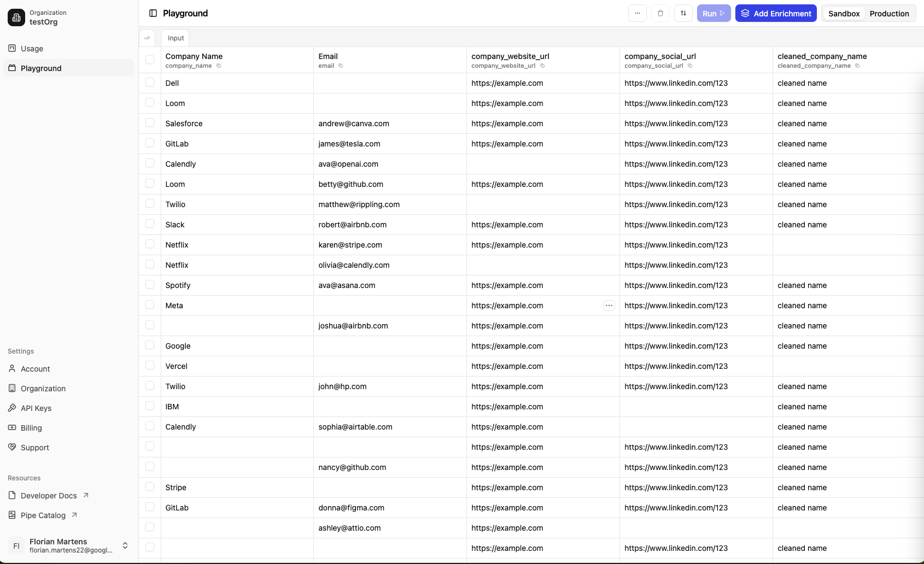Viewport: 924px width, 564px height.
Task: Toggle the select-all header checkbox
Action: pyautogui.click(x=150, y=60)
